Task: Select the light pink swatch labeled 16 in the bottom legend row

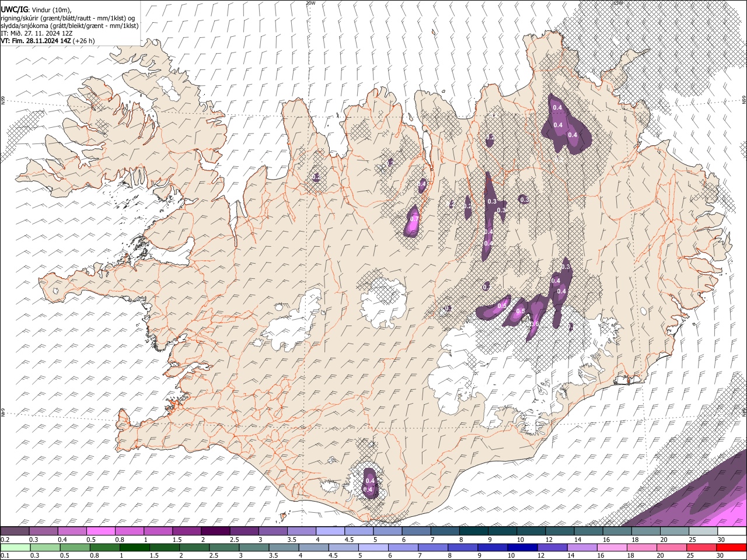Action: tap(612, 547)
